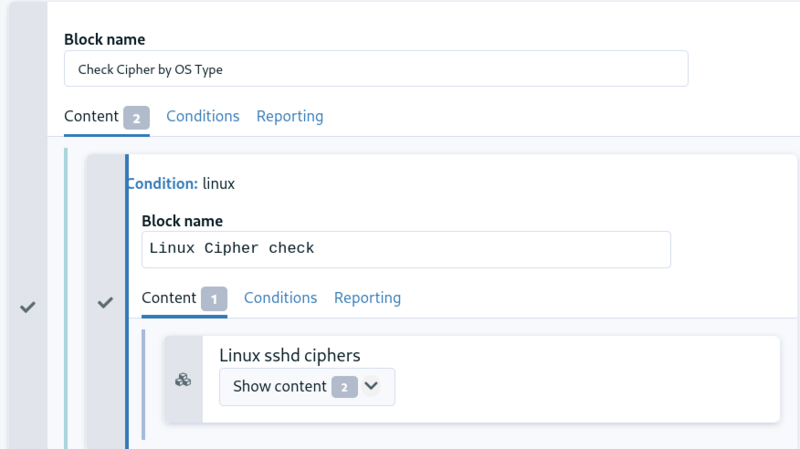Click the Condition: linux label
Viewport: 800px width, 449px height.
tap(181, 184)
